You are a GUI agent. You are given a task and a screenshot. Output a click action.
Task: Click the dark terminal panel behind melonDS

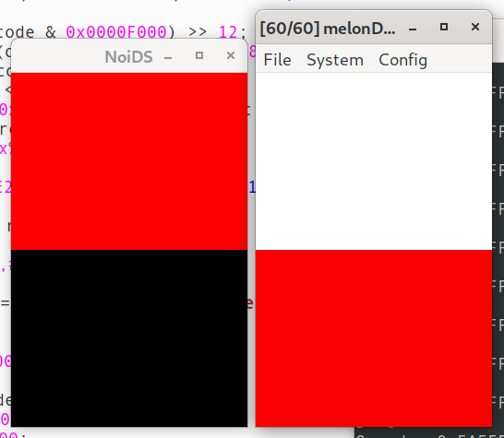[498, 225]
